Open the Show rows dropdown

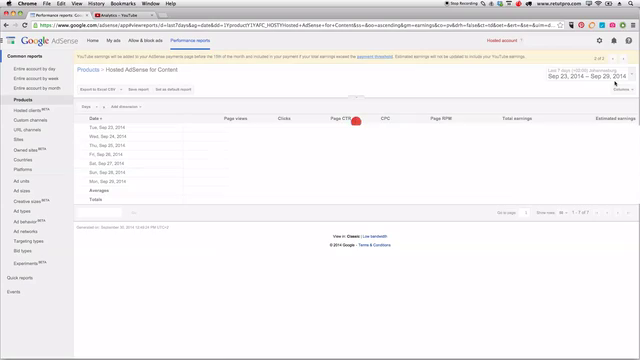pyautogui.click(x=563, y=213)
